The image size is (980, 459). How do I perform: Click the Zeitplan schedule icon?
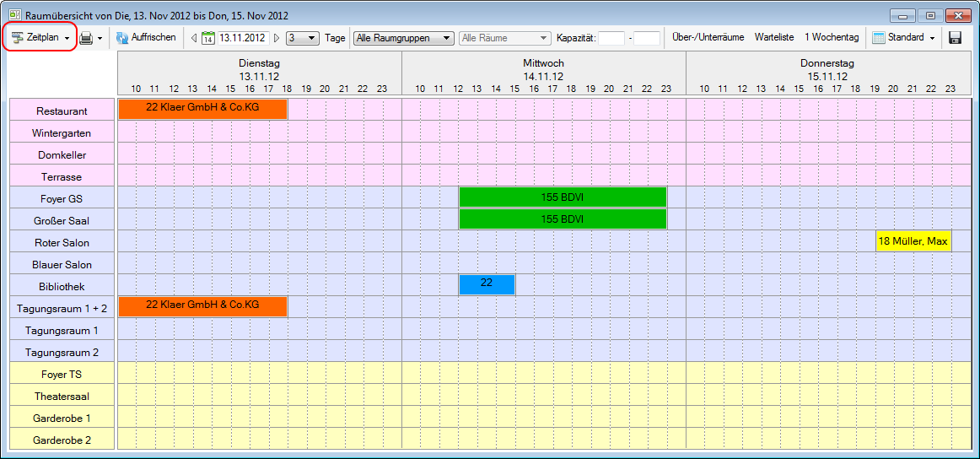tap(17, 38)
